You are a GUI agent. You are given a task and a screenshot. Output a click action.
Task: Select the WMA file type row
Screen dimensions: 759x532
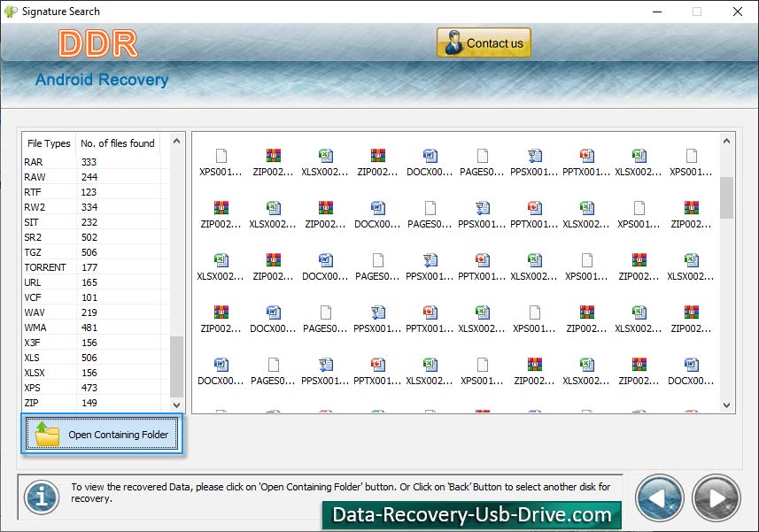pos(96,328)
